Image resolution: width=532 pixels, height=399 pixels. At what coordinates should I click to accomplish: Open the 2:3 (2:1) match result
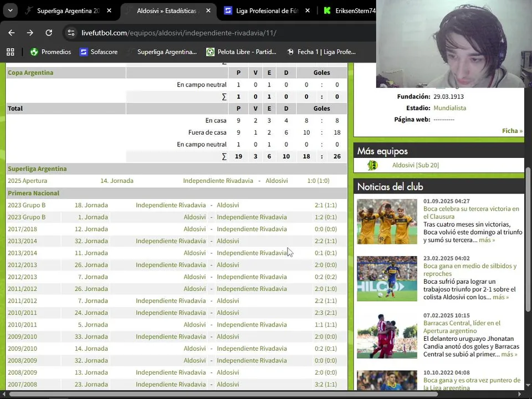tap(326, 313)
